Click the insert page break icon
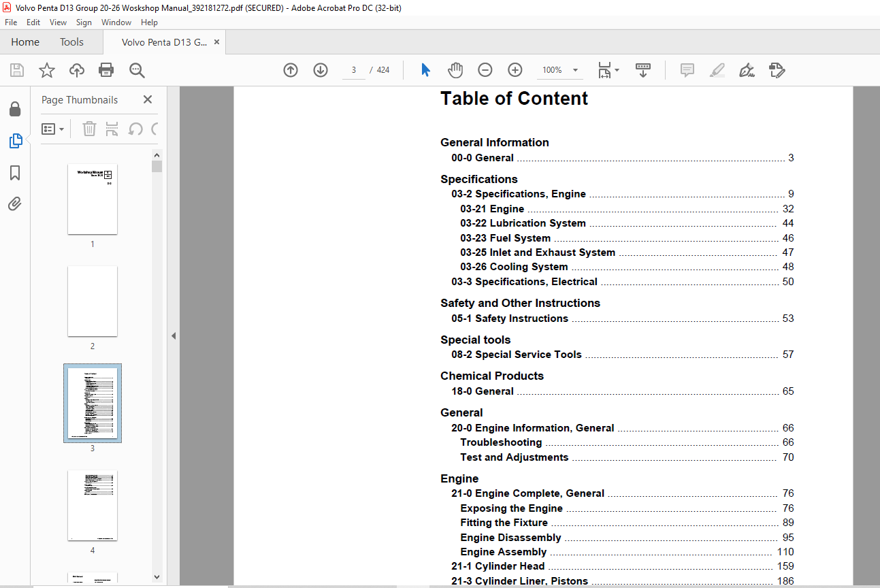Viewport: 880px width, 588px height. 112,129
